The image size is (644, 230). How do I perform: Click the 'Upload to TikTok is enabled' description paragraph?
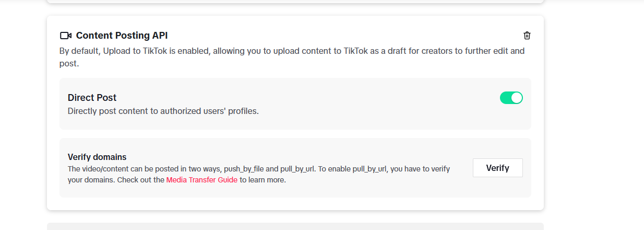click(292, 57)
